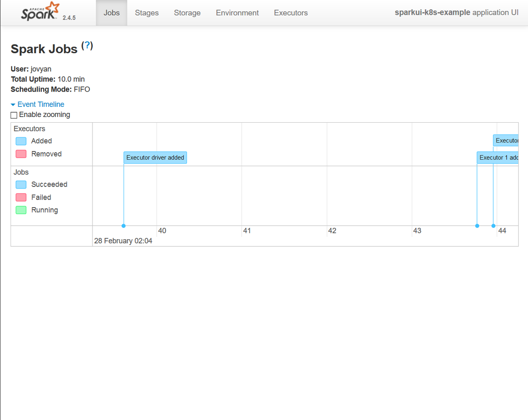Open the Jobs tab
Viewport: 528px width, 420px height.
click(111, 13)
